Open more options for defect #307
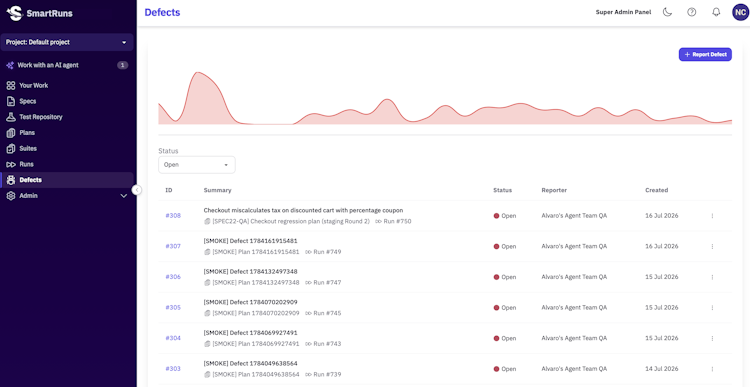This screenshot has height=387, width=750. [x=712, y=246]
